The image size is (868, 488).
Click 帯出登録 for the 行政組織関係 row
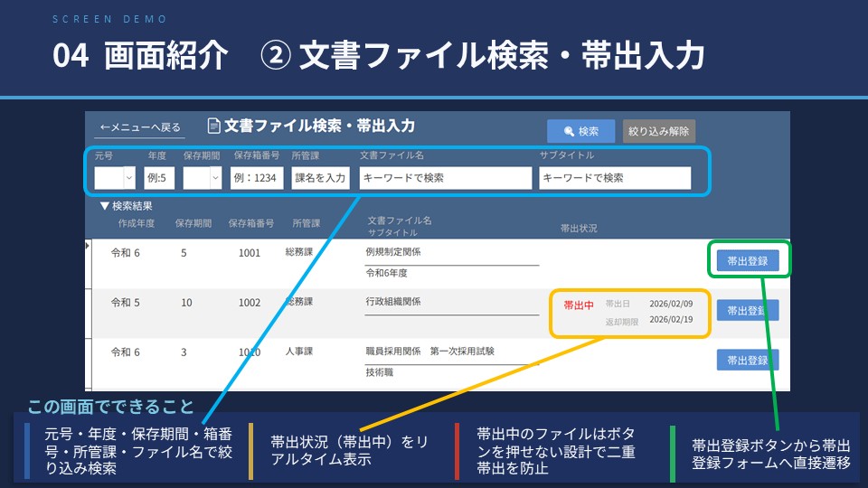coord(747,311)
